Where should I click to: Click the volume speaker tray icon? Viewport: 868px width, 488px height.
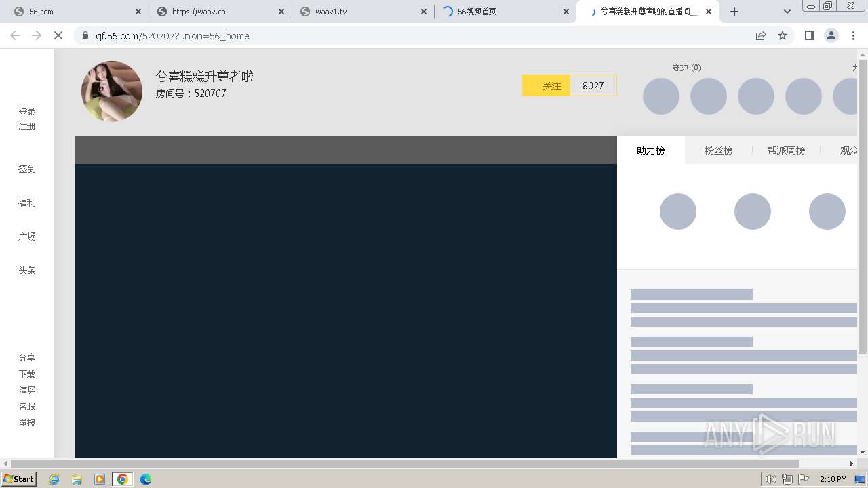[770, 479]
